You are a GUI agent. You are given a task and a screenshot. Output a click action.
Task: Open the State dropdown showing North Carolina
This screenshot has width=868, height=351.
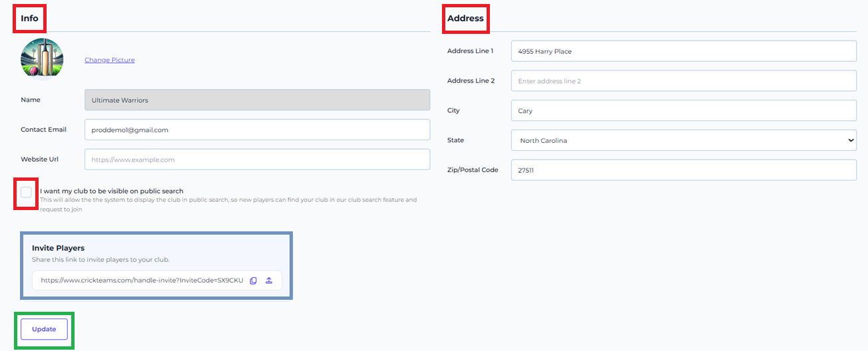684,140
